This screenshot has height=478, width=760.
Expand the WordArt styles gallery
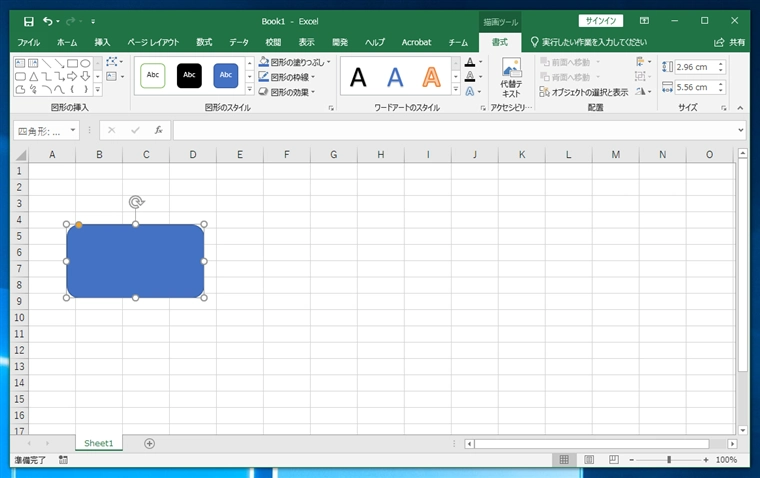coord(456,90)
